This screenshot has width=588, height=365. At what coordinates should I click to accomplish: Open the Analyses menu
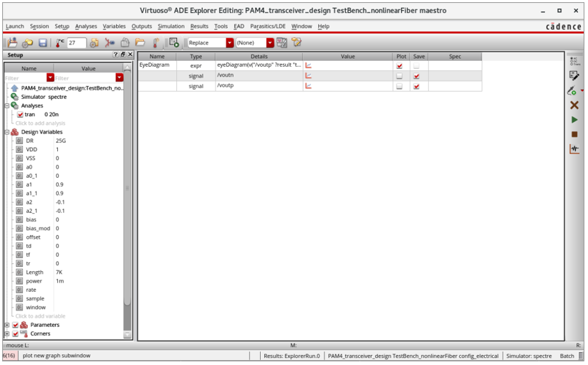pos(86,27)
